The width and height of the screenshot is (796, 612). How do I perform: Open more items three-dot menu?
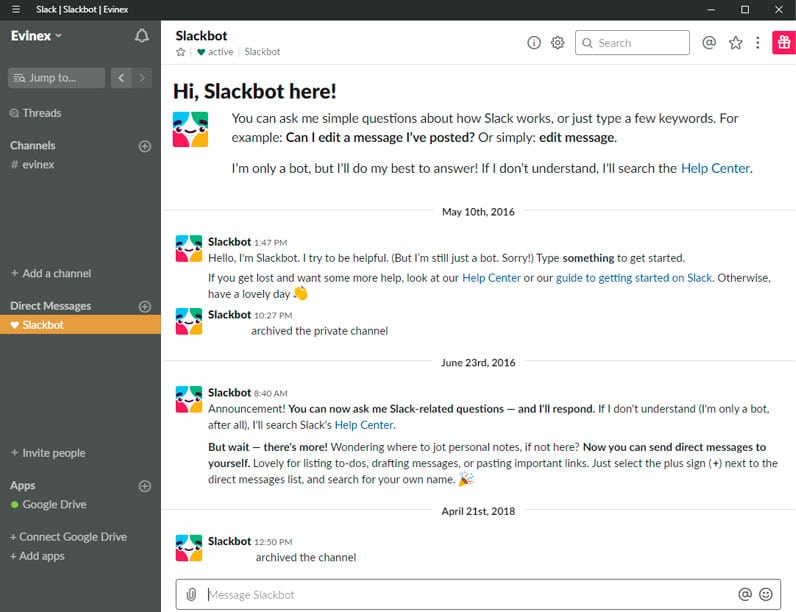[x=757, y=43]
